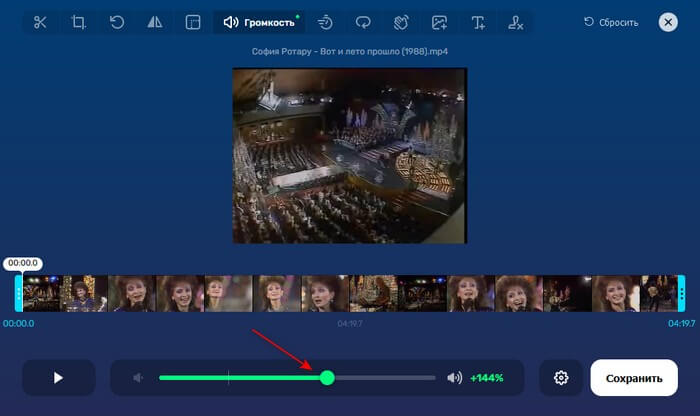Image resolution: width=700 pixels, height=416 pixels.
Task: Click the Сохранить save button
Action: tap(634, 378)
